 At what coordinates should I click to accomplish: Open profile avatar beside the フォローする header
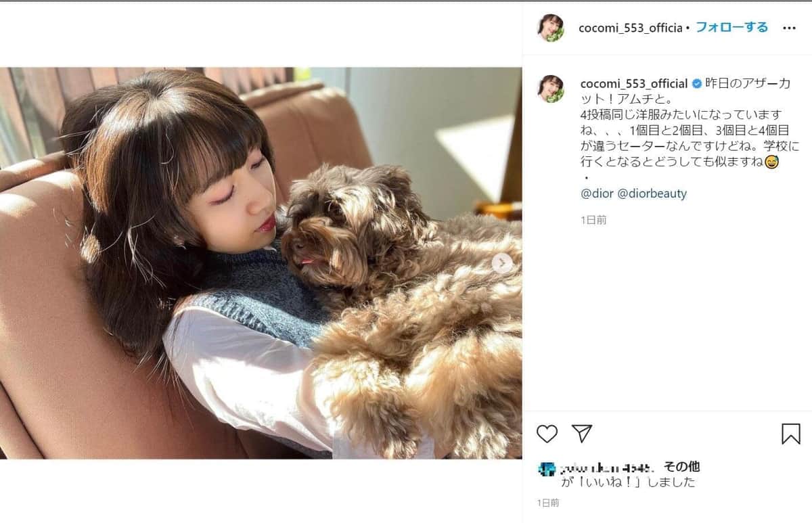551,28
